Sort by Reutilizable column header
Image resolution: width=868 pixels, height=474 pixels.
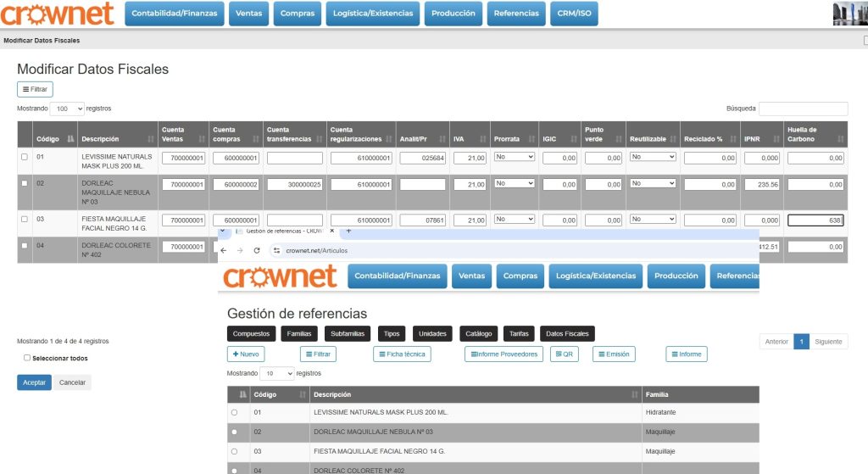pyautogui.click(x=654, y=134)
